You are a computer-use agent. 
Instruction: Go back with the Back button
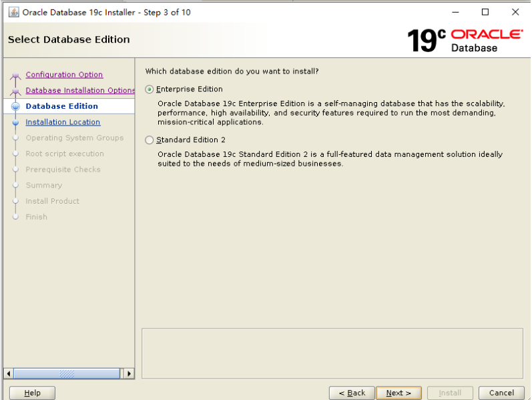tap(352, 393)
